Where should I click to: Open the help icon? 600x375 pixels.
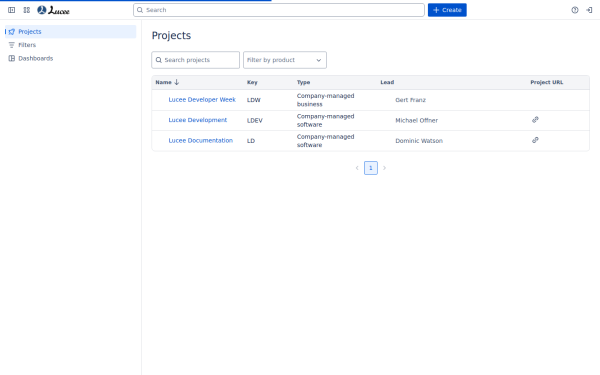click(575, 10)
